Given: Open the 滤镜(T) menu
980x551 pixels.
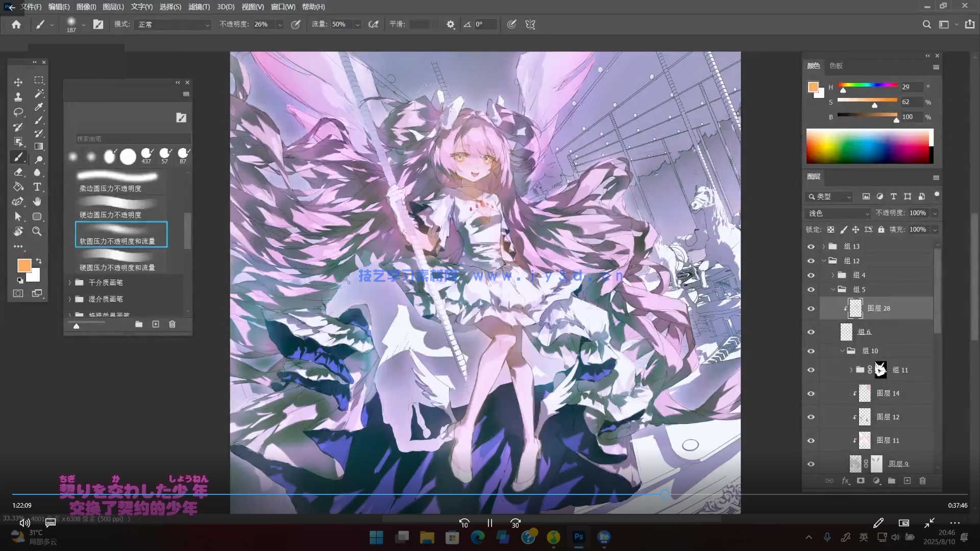Looking at the screenshot, I should [199, 7].
